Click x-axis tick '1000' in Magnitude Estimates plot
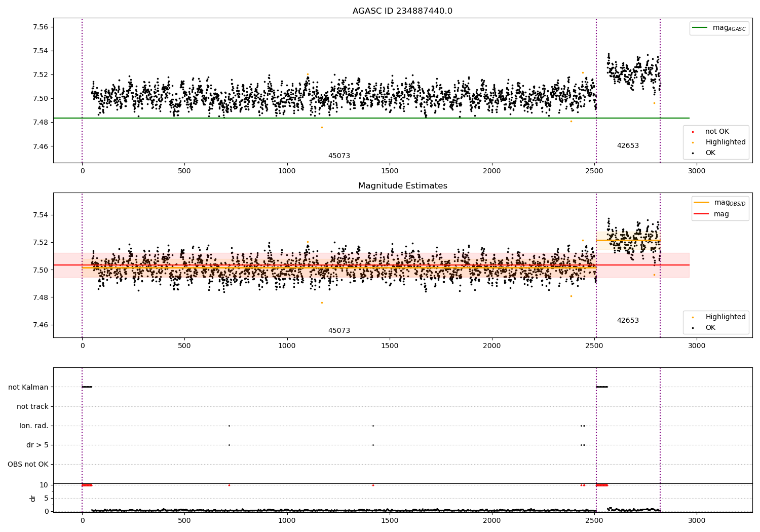 coord(287,346)
